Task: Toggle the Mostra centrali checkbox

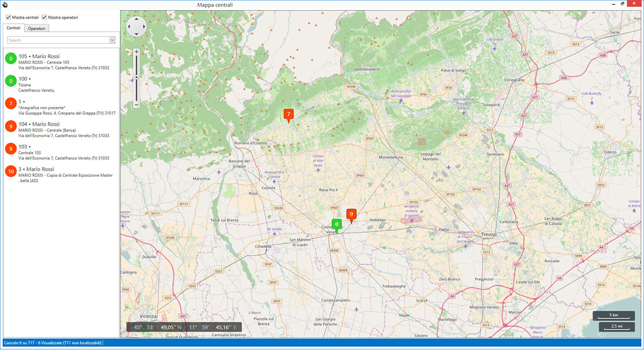Action: point(9,18)
